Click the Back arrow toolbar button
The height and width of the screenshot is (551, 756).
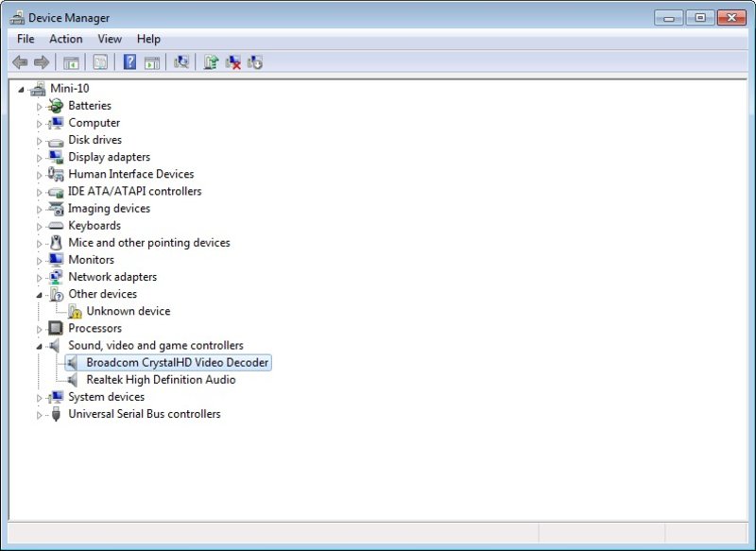(20, 62)
